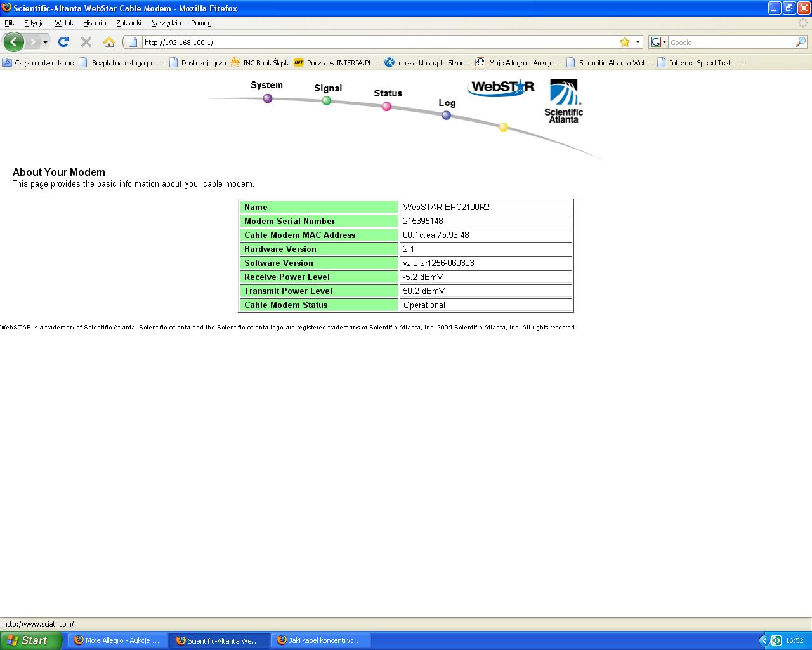
Task: Open Internet Speed Test bookmark
Action: [700, 62]
